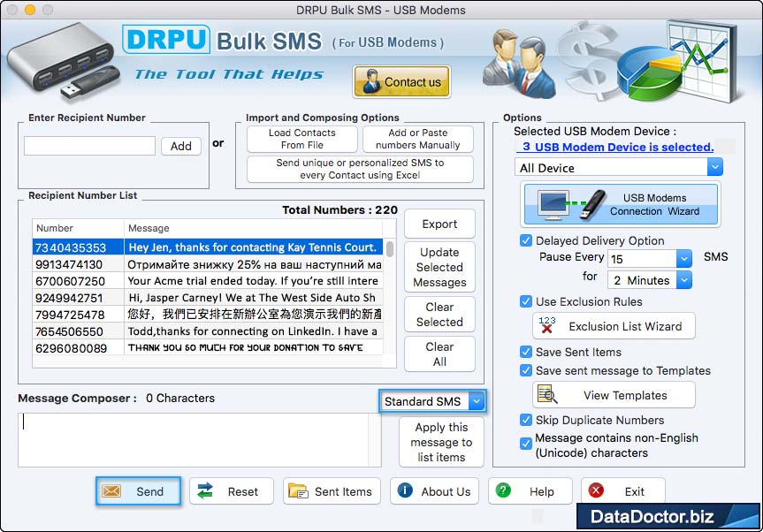Select row with number 9913474130
The height and width of the screenshot is (532, 763).
[x=208, y=264]
